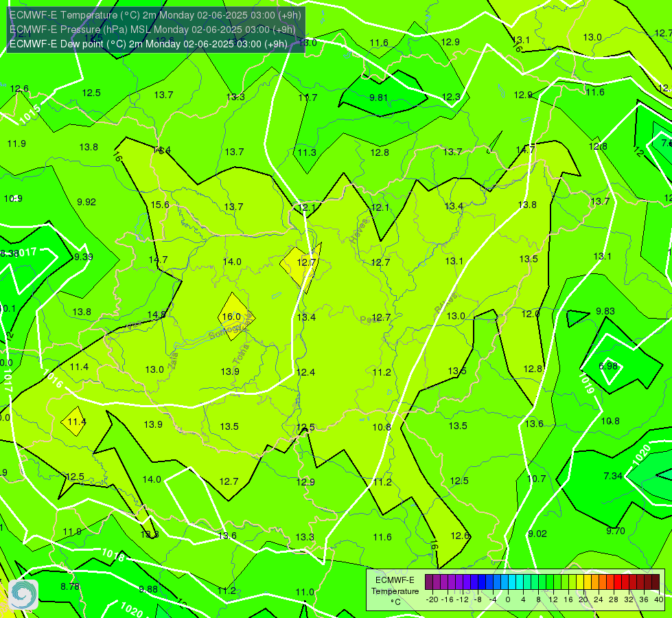Screen dimensions: 672x618
Task: Click the 9.92 dew point value
Action: (86, 202)
